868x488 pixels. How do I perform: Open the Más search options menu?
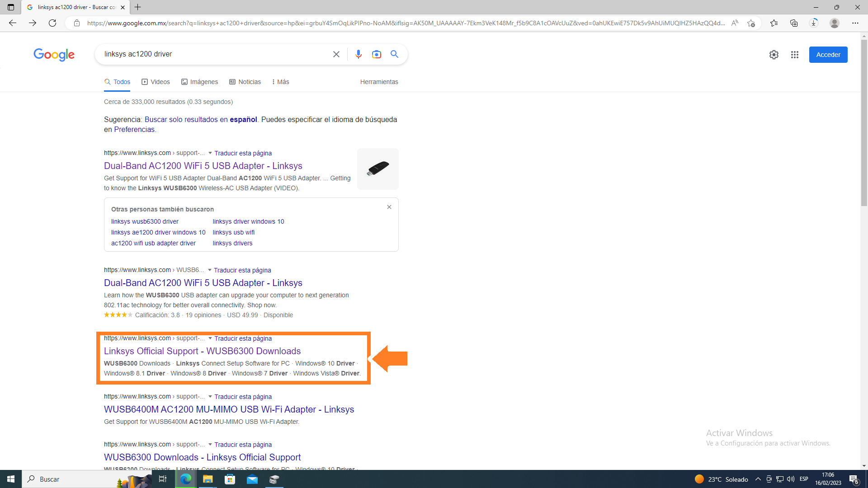point(281,82)
